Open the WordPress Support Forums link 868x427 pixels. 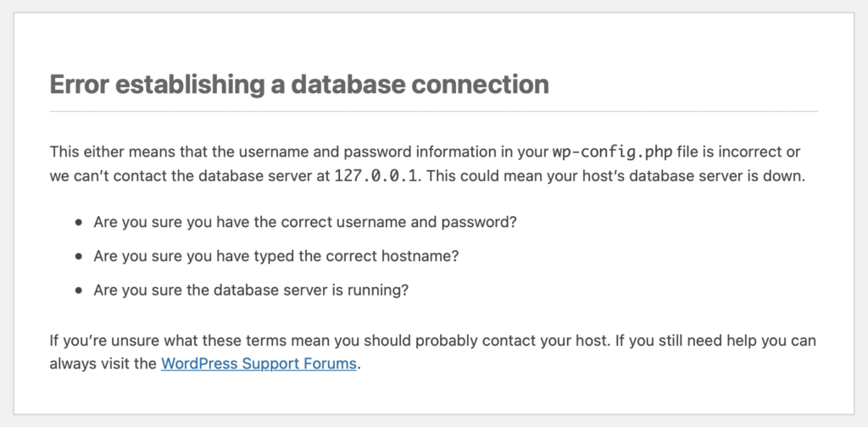point(259,364)
